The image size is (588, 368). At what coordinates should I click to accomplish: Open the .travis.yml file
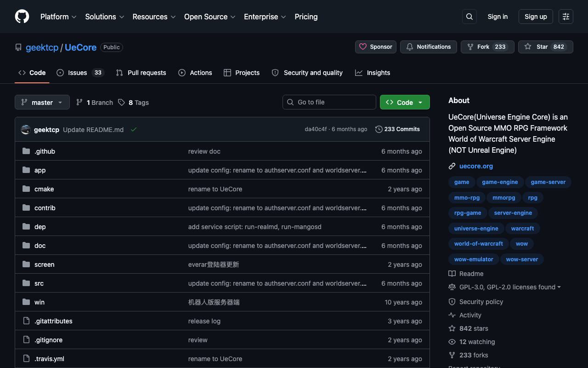49,359
